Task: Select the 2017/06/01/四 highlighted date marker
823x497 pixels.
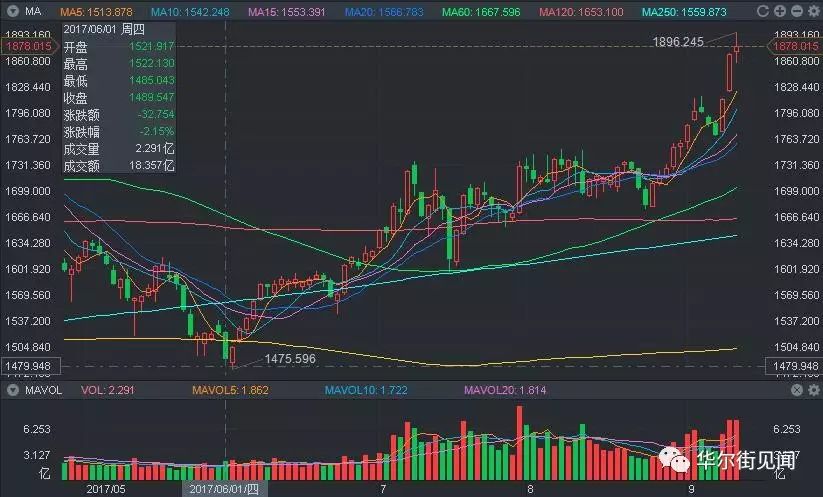Action: tap(224, 489)
